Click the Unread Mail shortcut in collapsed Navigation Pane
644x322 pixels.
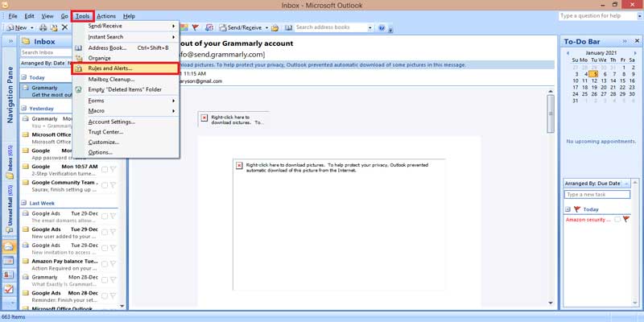[10, 209]
